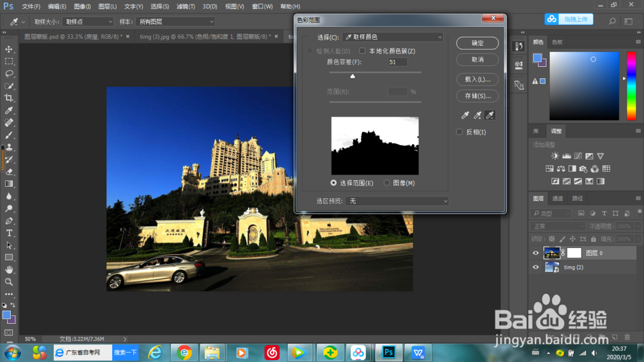Click the rainbow hue strip in Color panel
The width and height of the screenshot is (644, 362).
(x=631, y=86)
